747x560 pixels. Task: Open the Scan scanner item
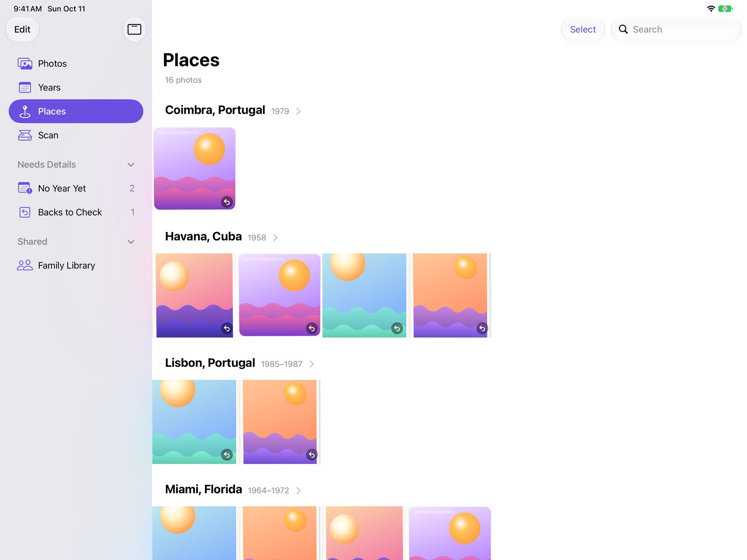[76, 135]
